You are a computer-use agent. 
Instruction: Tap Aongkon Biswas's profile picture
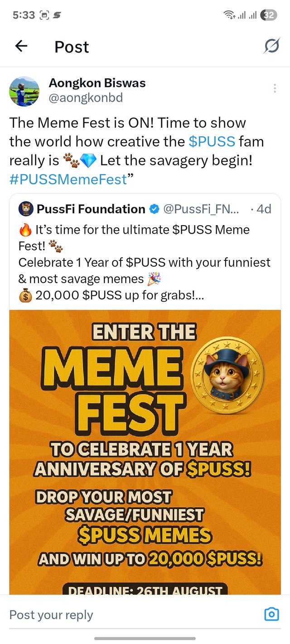[24, 91]
